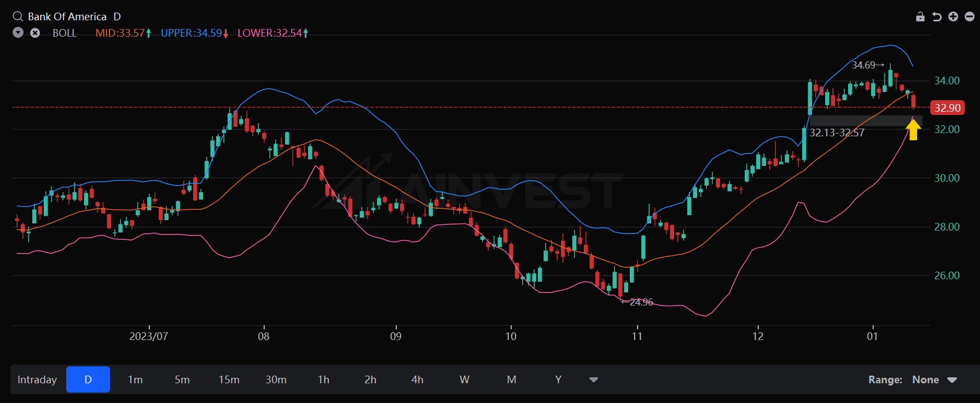The width and height of the screenshot is (980, 403).
Task: Click the BOLL indicator name label
Action: coord(65,33)
